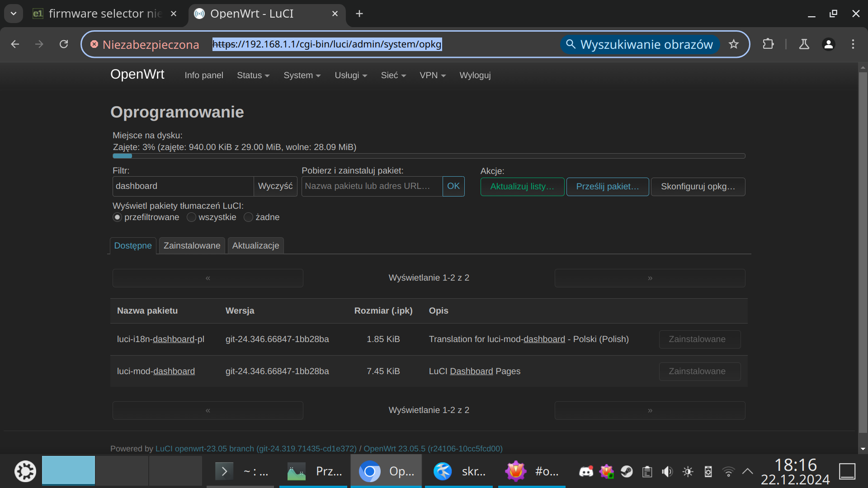Open the LuCI openwrt-23.05 branch footer link
The image size is (868, 488).
(x=256, y=449)
